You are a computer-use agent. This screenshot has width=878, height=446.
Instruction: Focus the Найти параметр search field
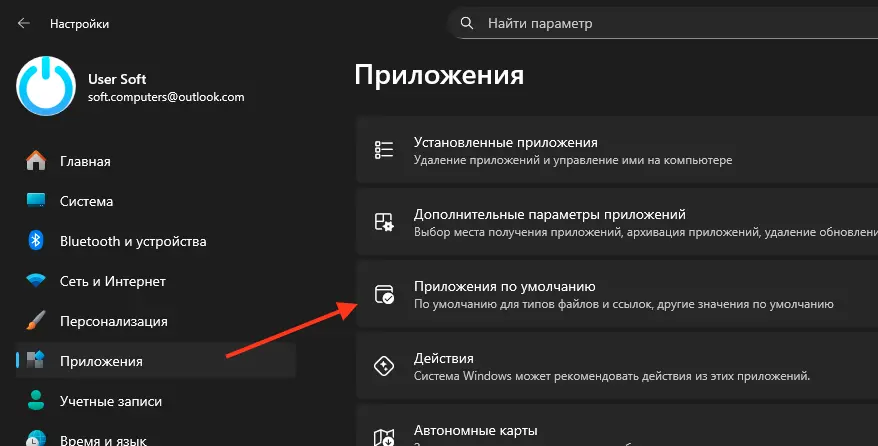click(662, 23)
